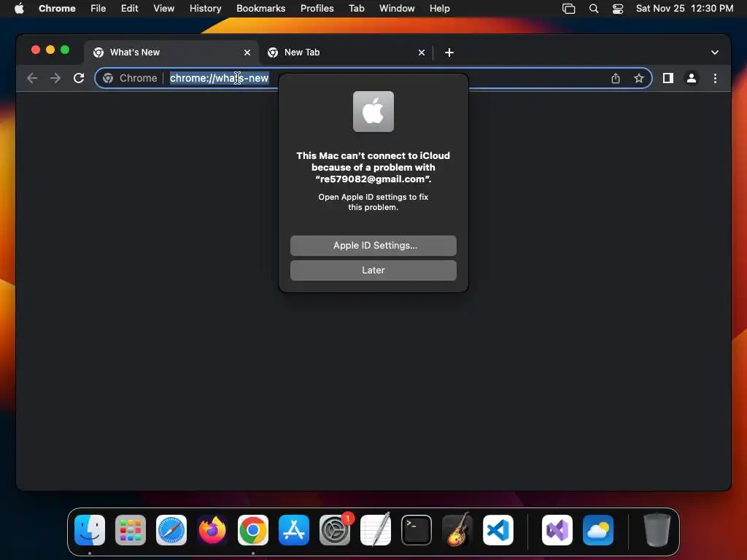Open the Window menu
This screenshot has height=560, width=747.
point(397,9)
